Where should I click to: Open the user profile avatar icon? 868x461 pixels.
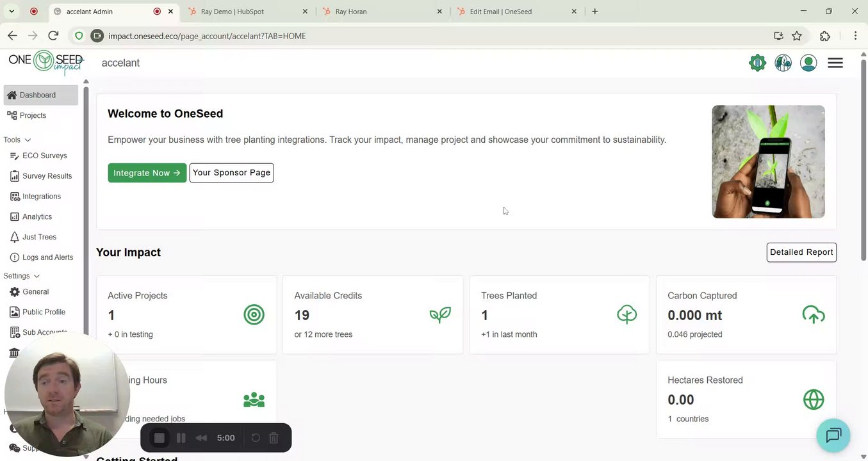(x=808, y=63)
